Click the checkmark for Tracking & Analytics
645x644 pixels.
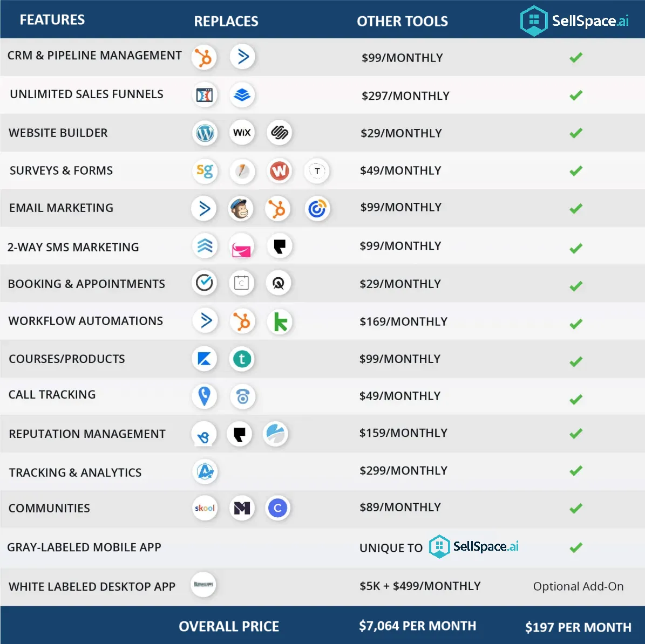[x=576, y=470]
